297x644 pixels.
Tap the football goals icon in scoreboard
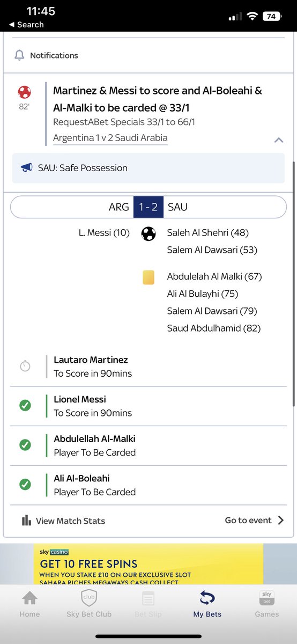tap(148, 233)
